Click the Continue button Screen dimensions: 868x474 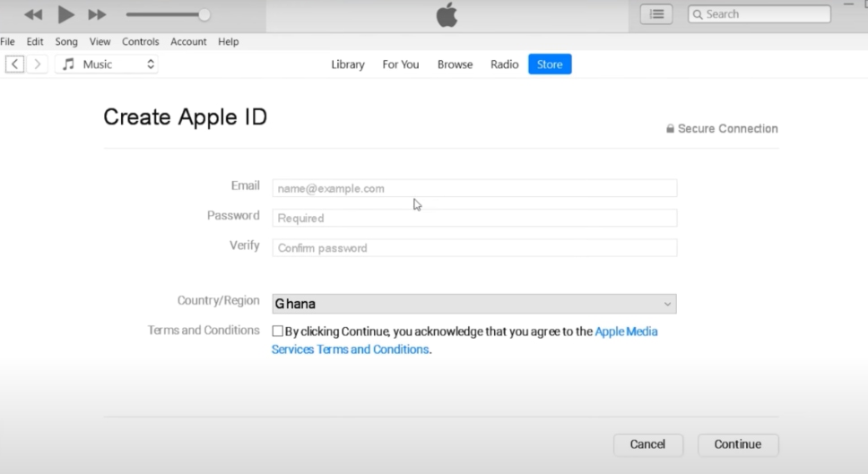pos(738,444)
